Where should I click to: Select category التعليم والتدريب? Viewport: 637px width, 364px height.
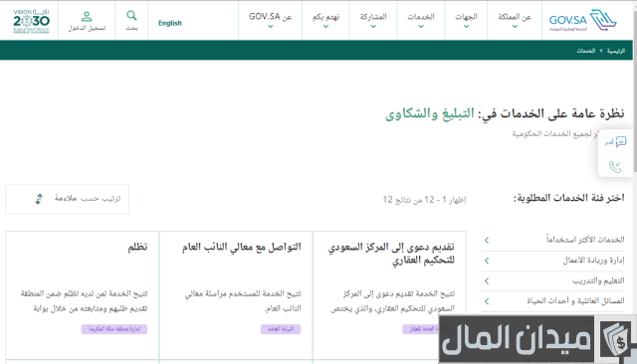tap(598, 280)
